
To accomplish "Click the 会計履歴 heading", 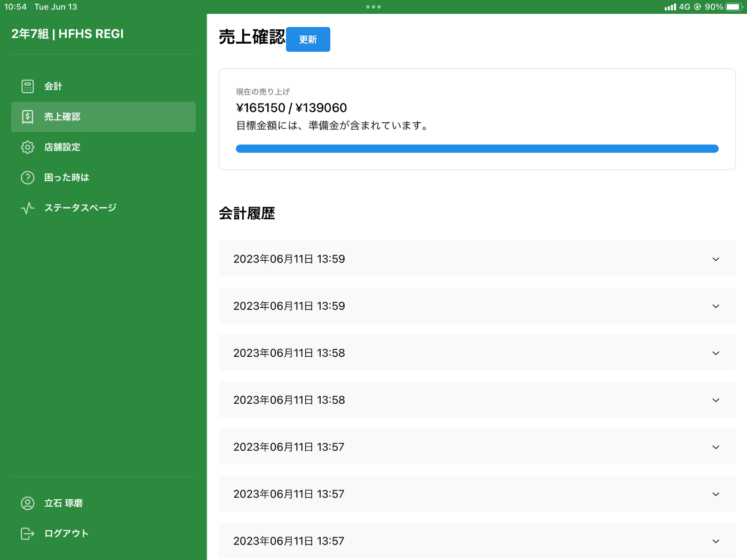I will (247, 213).
